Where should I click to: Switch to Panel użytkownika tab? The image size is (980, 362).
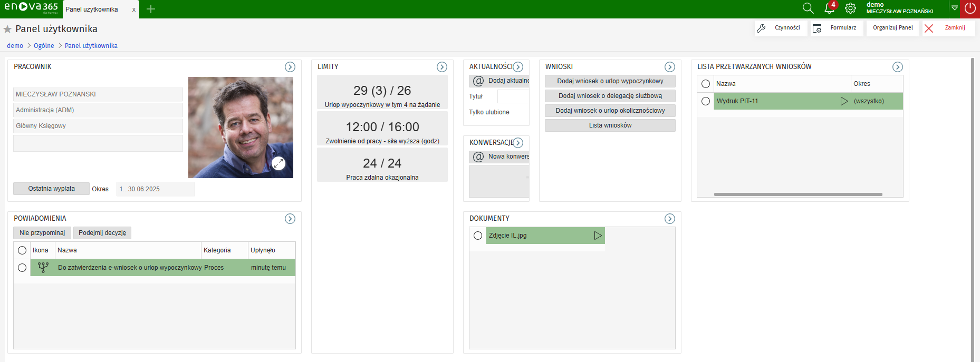pos(92,9)
